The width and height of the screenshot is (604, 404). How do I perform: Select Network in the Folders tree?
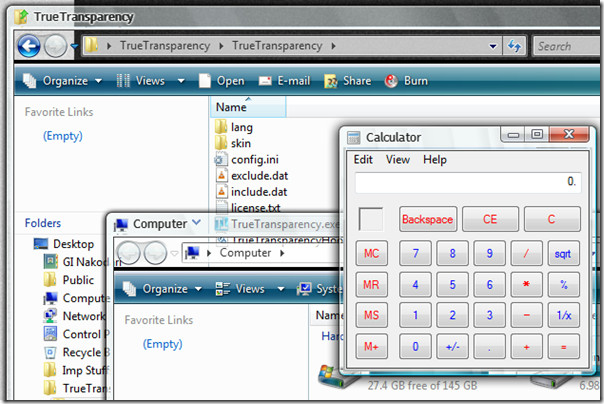click(x=75, y=316)
